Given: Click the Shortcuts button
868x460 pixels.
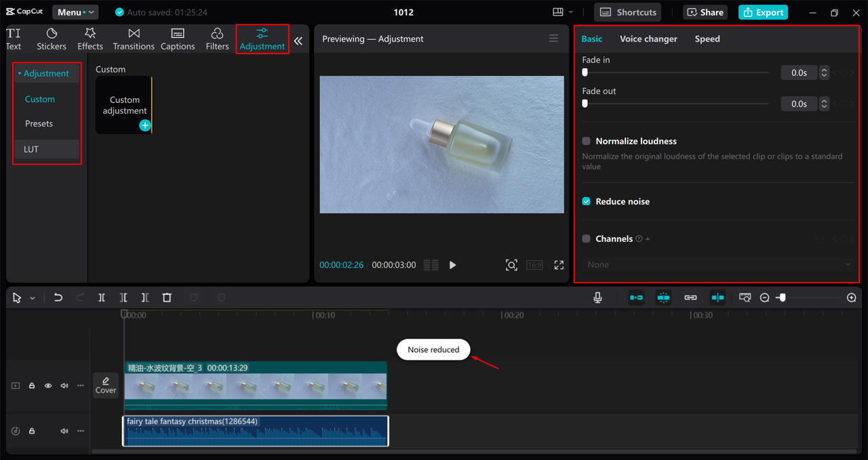Looking at the screenshot, I should coord(628,12).
